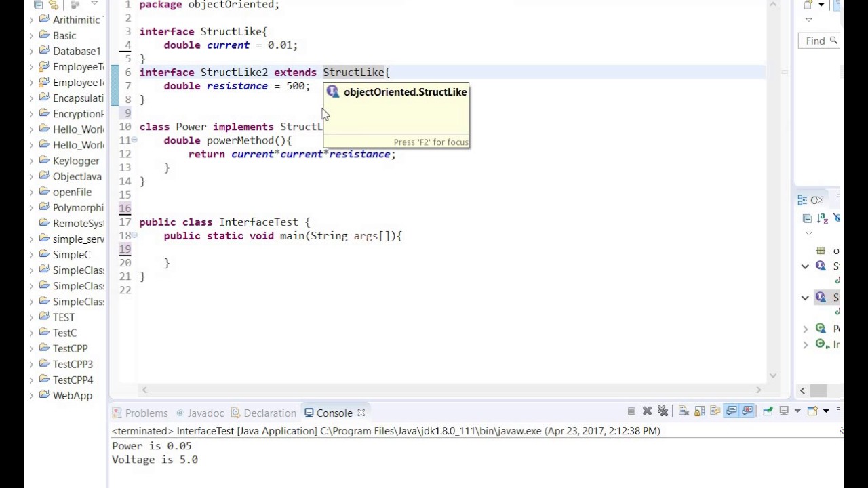Click Pin Console icon

click(768, 411)
